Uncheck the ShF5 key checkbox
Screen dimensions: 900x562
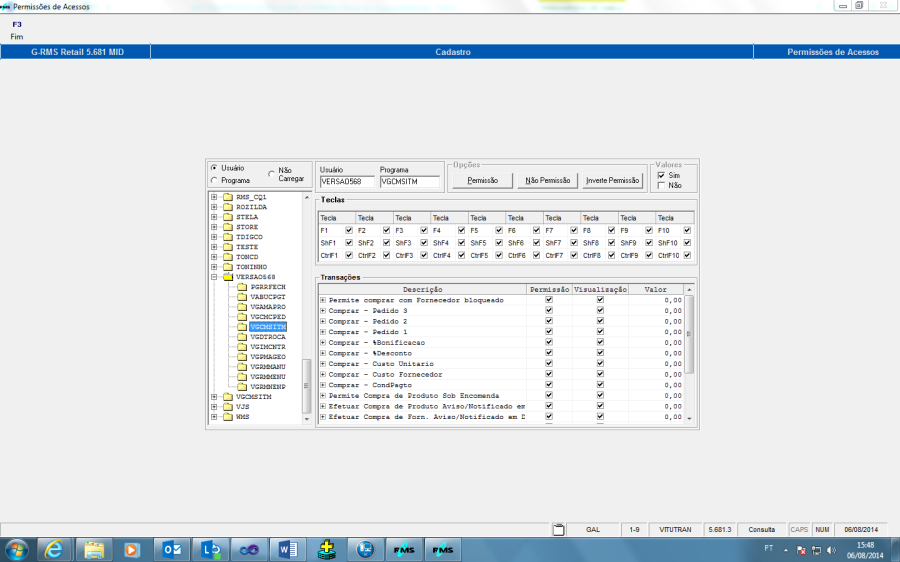coord(499,243)
